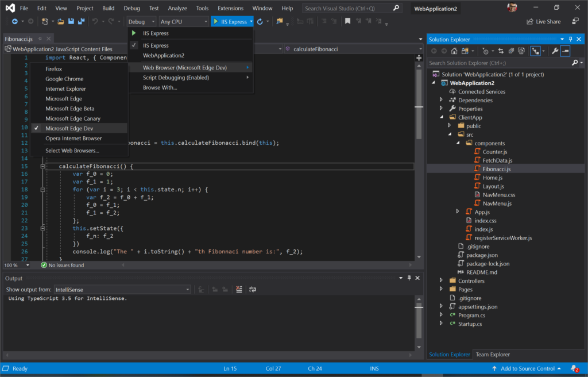The image size is (588, 377).
Task: Pin the Fibonacci.js tab
Action: (40, 39)
